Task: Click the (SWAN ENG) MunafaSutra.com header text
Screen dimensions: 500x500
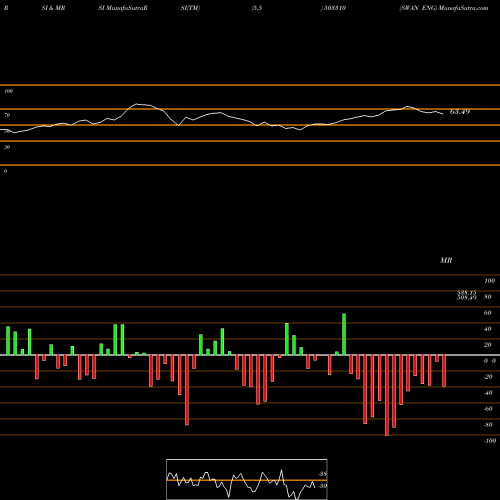Action: coord(444,8)
